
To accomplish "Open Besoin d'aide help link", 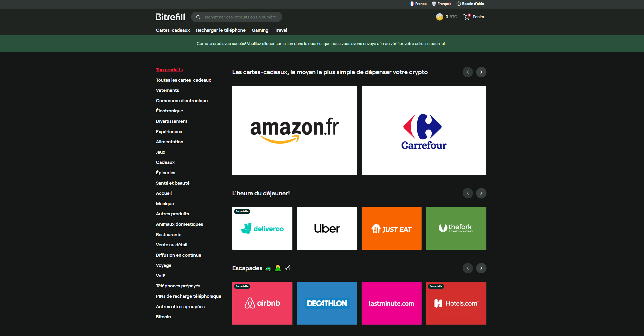I will click(470, 4).
